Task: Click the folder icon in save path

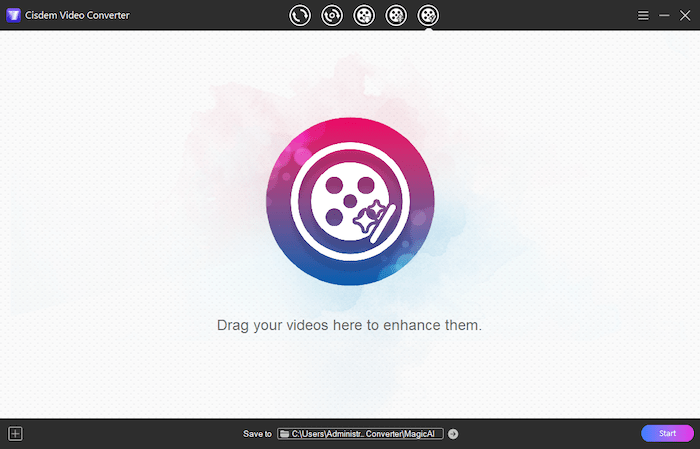Action: point(285,434)
